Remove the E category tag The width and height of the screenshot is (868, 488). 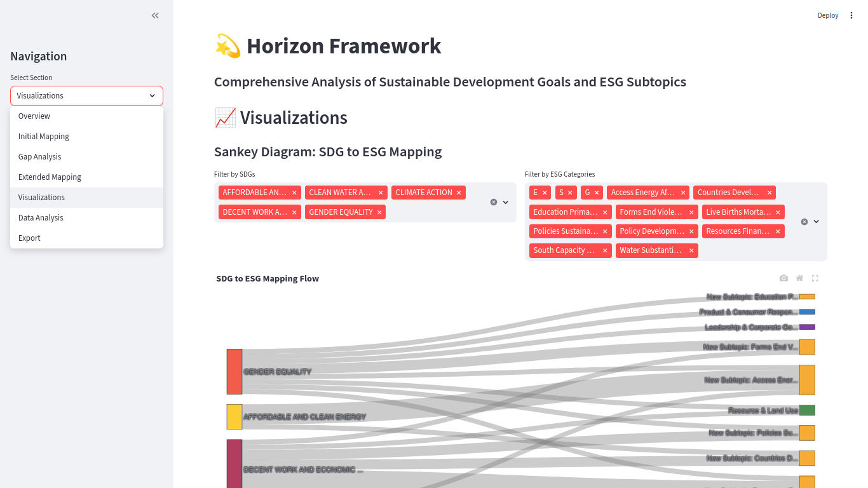(x=545, y=193)
